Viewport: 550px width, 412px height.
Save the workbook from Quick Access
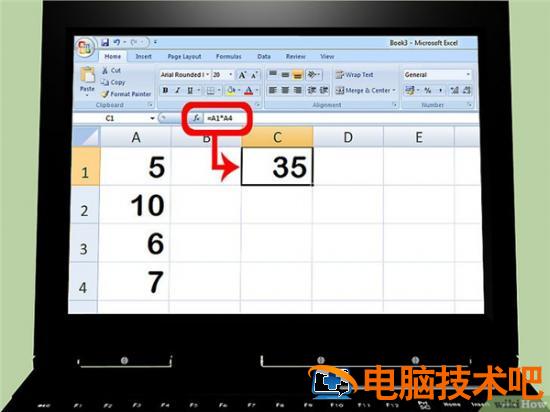coord(105,42)
